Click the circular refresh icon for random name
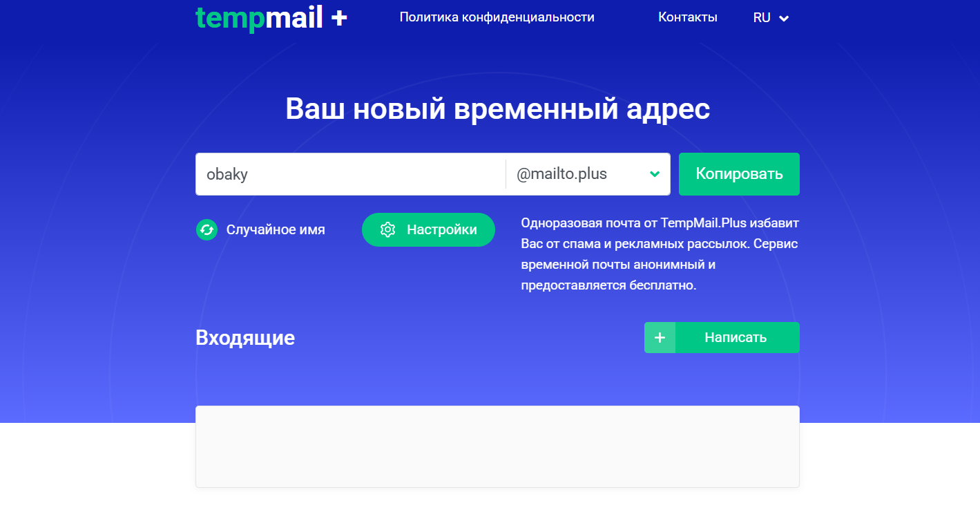This screenshot has height=530, width=980. click(x=206, y=229)
